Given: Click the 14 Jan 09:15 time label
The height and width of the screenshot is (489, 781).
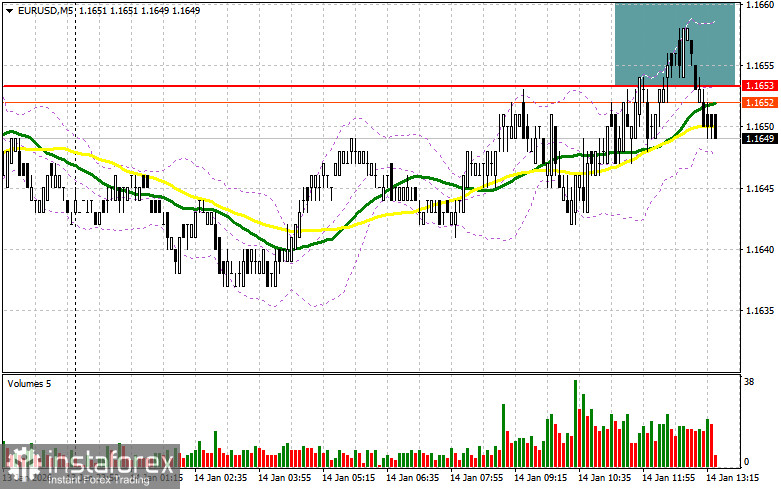Looking at the screenshot, I should (x=540, y=478).
